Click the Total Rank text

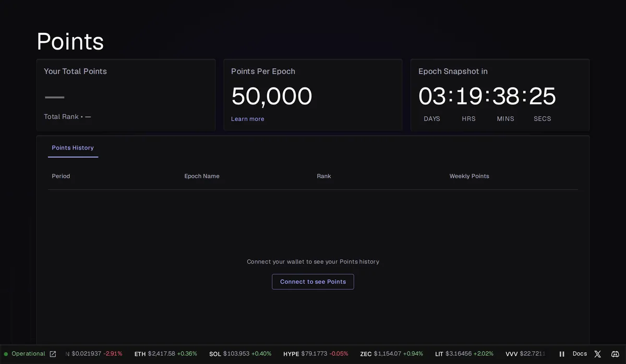[67, 117]
